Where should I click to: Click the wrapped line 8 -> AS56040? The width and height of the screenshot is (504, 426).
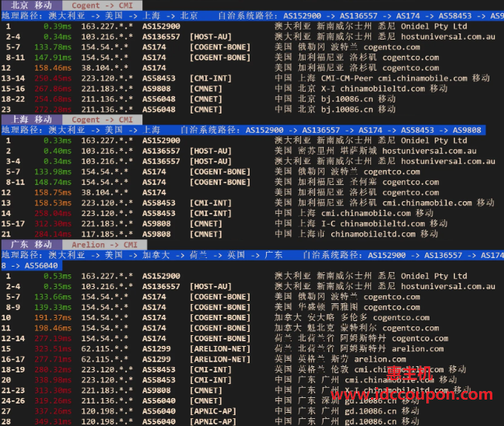point(30,266)
